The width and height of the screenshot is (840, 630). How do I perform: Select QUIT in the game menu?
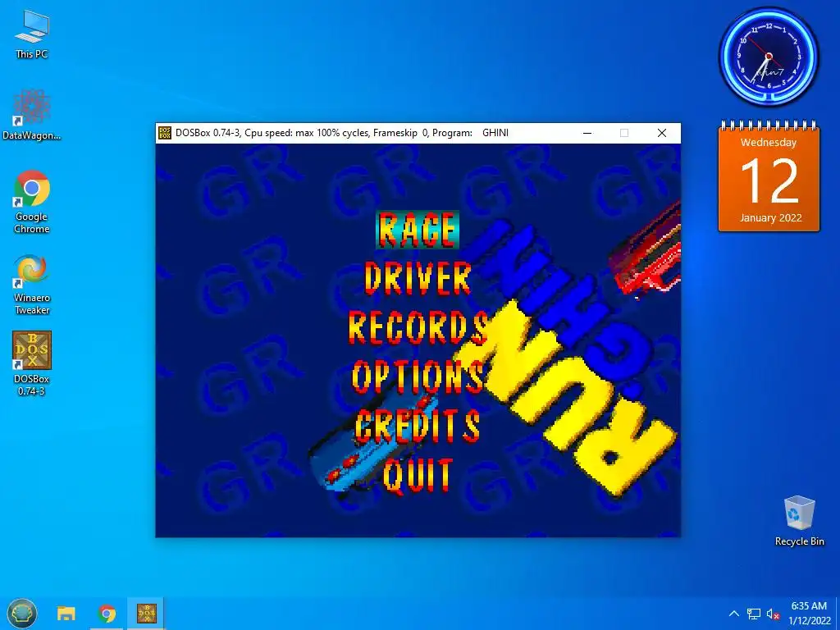[418, 475]
